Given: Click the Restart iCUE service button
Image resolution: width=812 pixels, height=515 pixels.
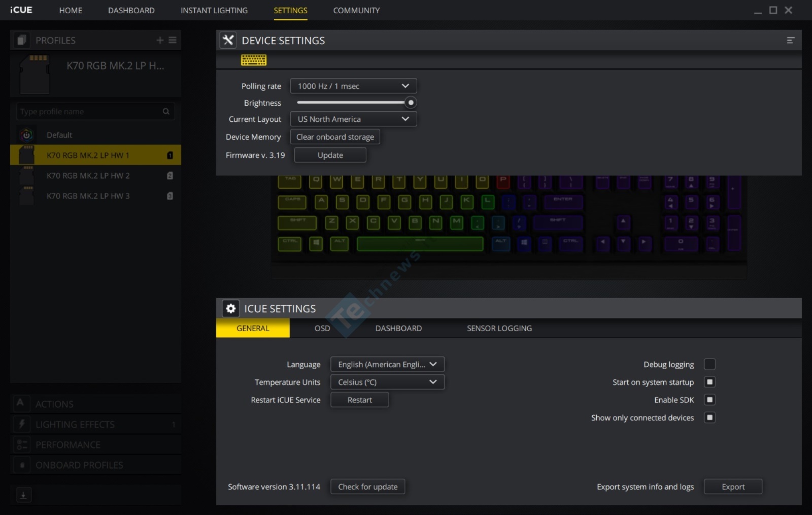Looking at the screenshot, I should coord(360,400).
